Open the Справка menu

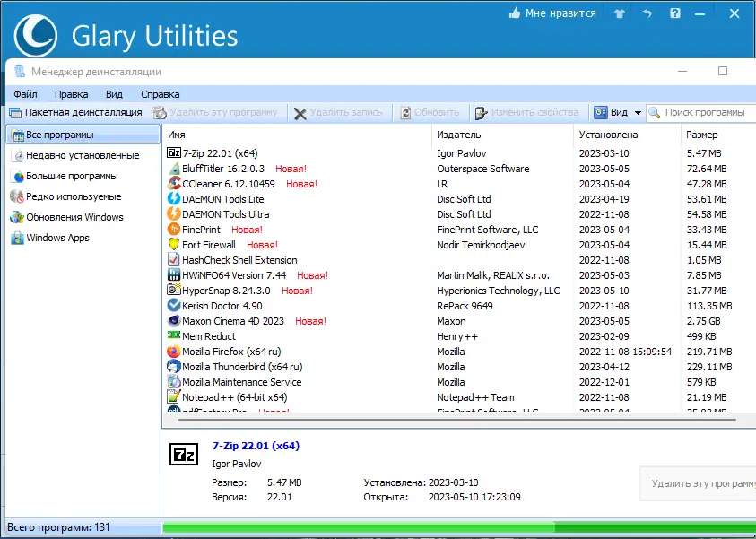tap(160, 94)
